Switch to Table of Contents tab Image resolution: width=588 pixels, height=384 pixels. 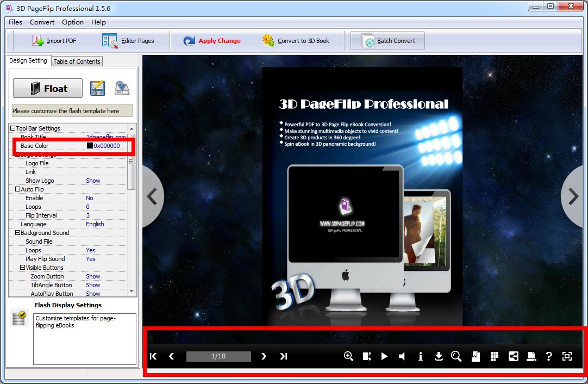pos(77,61)
